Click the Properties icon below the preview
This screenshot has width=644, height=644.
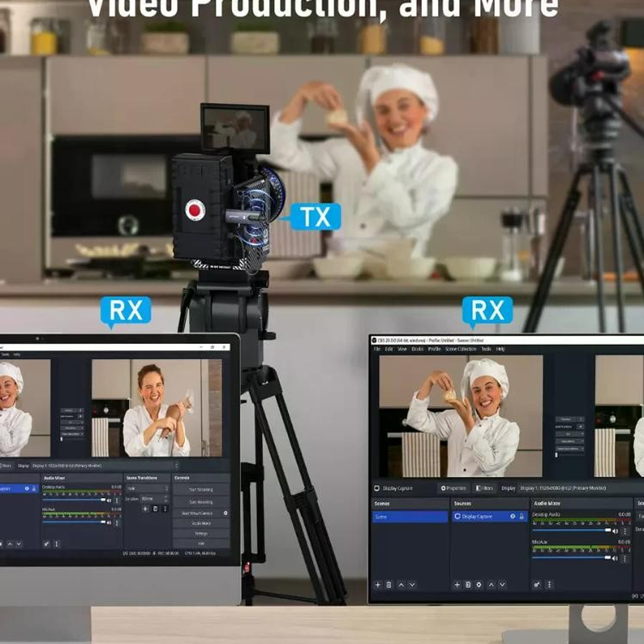[x=445, y=487]
